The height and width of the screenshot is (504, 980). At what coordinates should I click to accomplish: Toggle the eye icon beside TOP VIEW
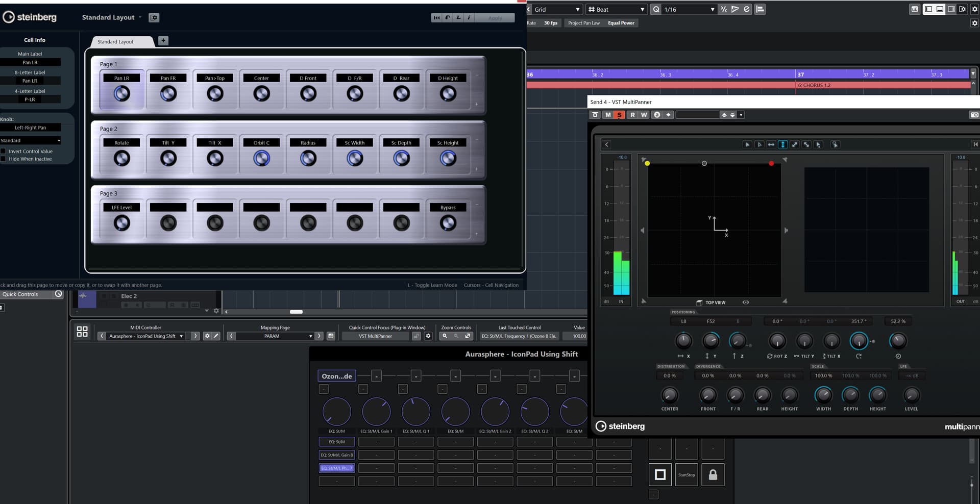(746, 303)
